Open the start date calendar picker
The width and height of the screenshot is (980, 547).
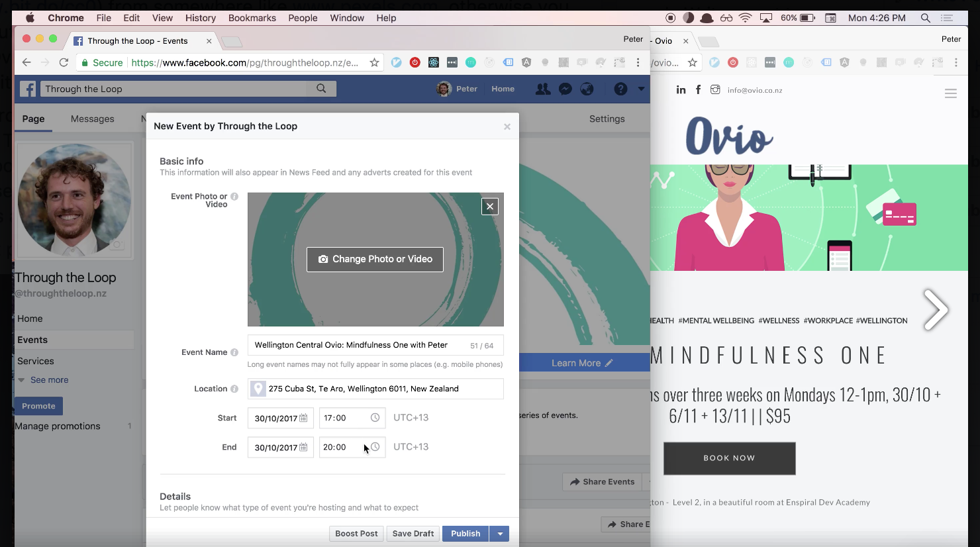303,418
